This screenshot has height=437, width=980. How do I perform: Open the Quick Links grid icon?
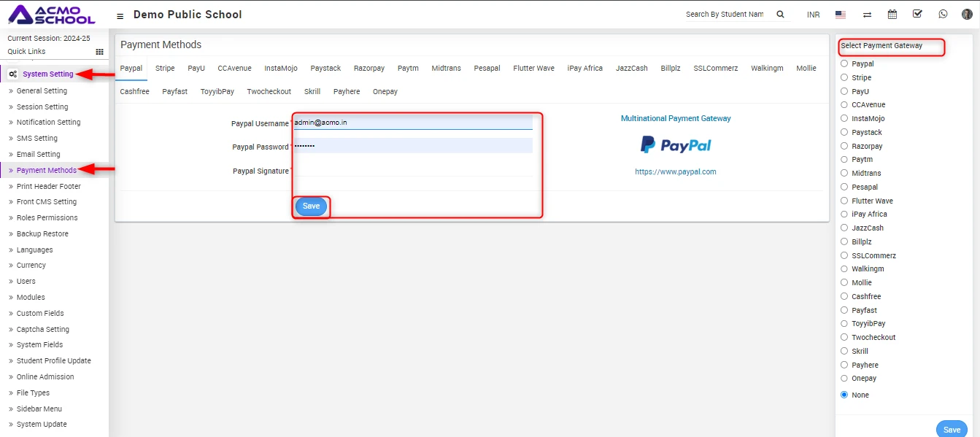pyautogui.click(x=99, y=52)
